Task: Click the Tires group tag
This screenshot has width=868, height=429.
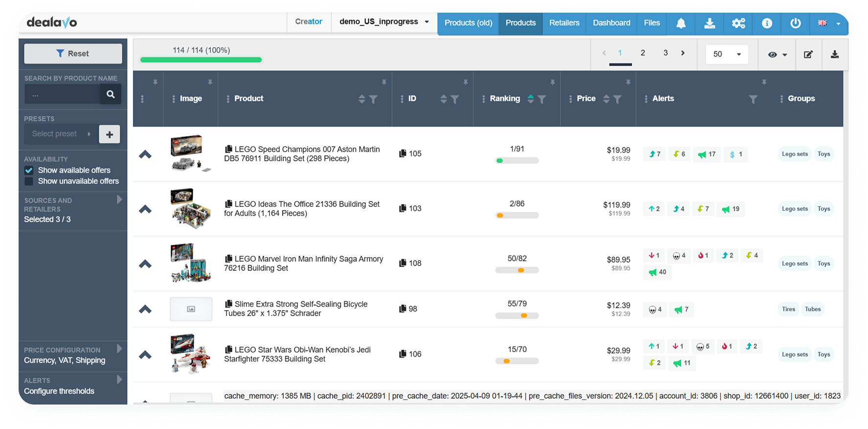Action: 788,309
